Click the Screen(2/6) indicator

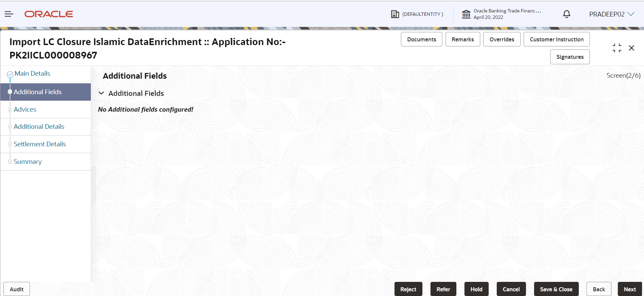point(623,76)
